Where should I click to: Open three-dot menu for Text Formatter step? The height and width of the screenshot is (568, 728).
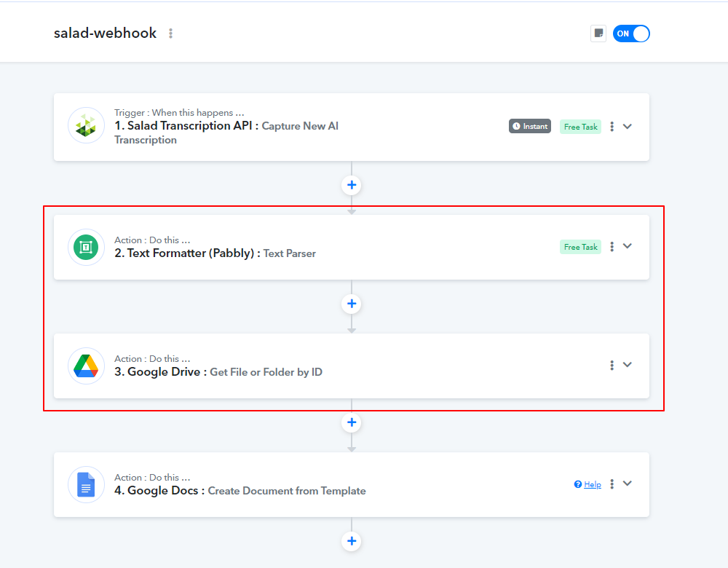tap(612, 247)
